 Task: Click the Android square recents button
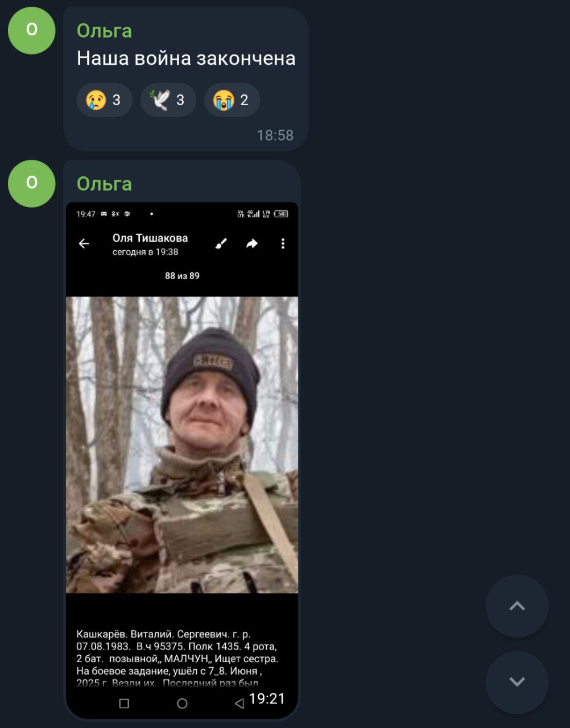124,704
